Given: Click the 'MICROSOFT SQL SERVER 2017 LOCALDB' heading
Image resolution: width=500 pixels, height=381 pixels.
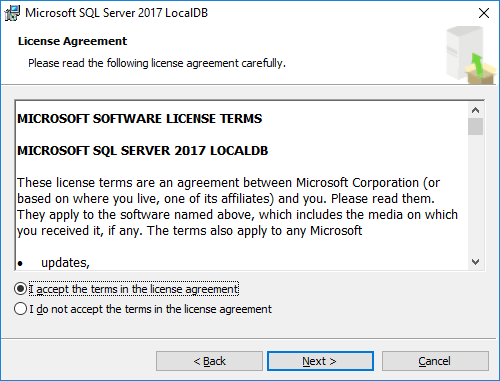Looking at the screenshot, I should coord(143,151).
